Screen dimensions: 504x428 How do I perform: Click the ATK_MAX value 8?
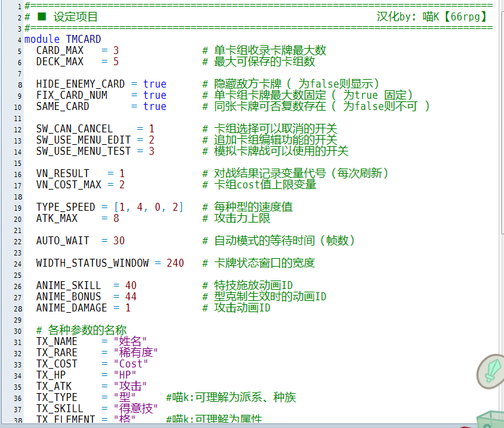tap(116, 219)
